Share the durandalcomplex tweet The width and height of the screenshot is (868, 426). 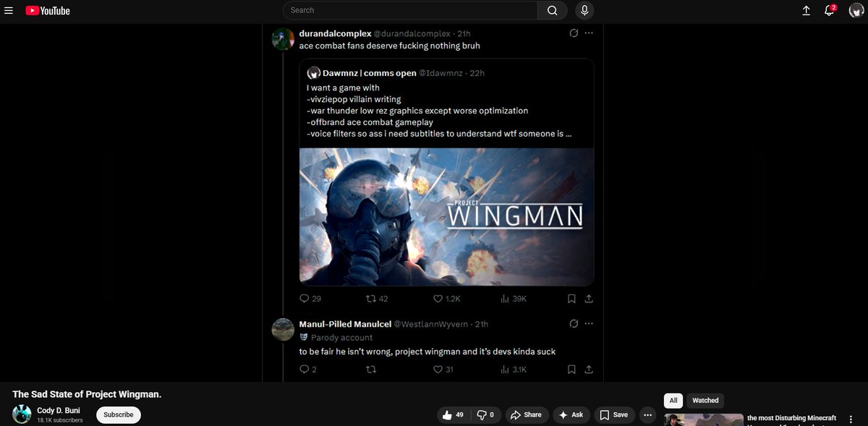pos(589,299)
